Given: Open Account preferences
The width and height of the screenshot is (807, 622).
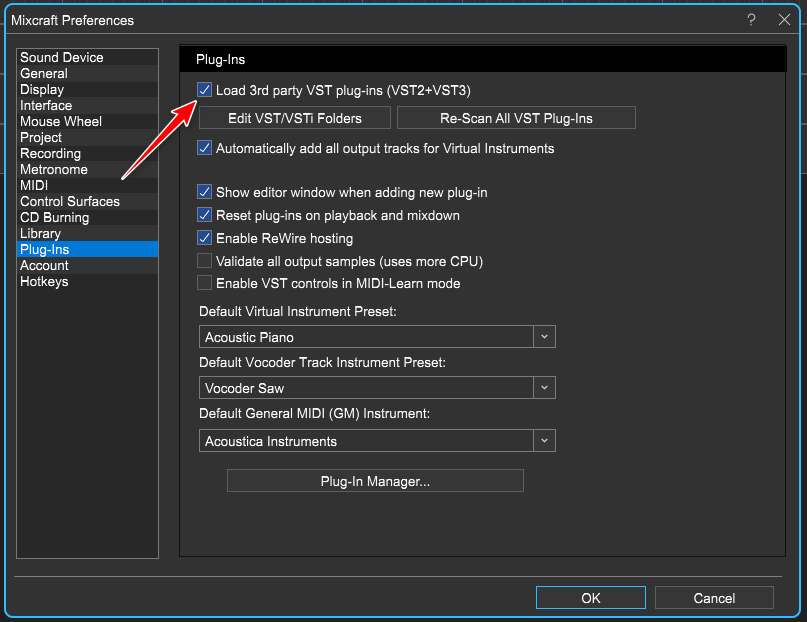Looking at the screenshot, I should [87, 265].
